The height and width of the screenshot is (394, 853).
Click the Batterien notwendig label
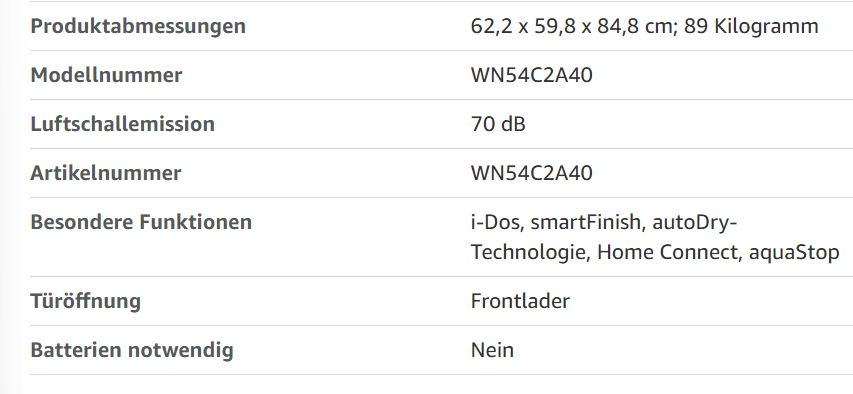coord(132,350)
